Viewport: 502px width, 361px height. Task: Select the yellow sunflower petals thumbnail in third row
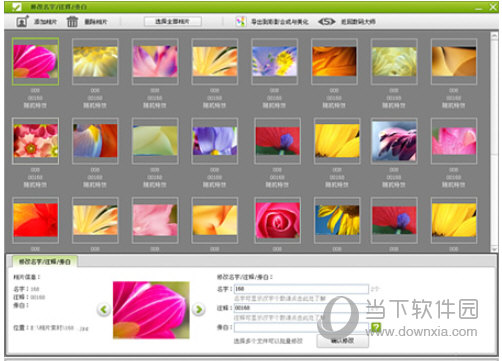454,220
